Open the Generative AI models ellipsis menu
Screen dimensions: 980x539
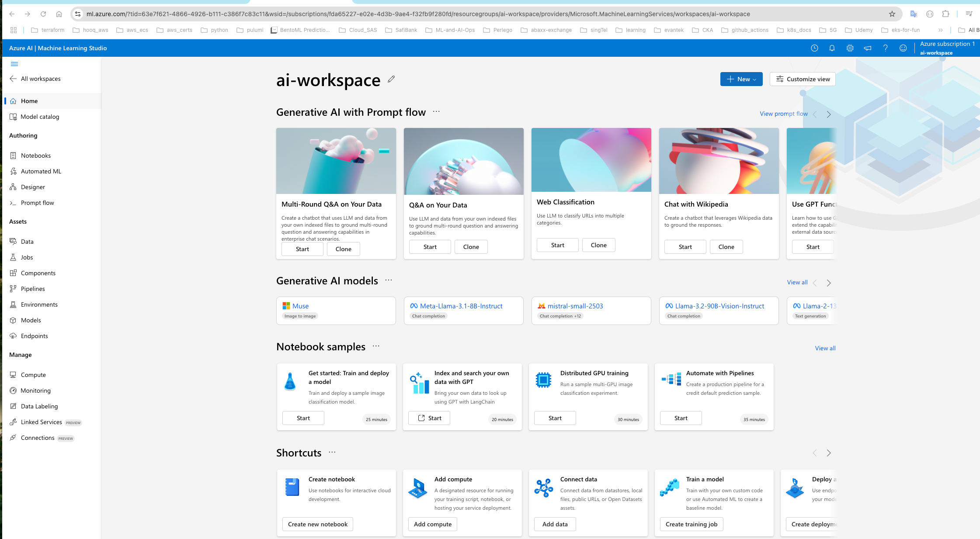[x=389, y=280]
